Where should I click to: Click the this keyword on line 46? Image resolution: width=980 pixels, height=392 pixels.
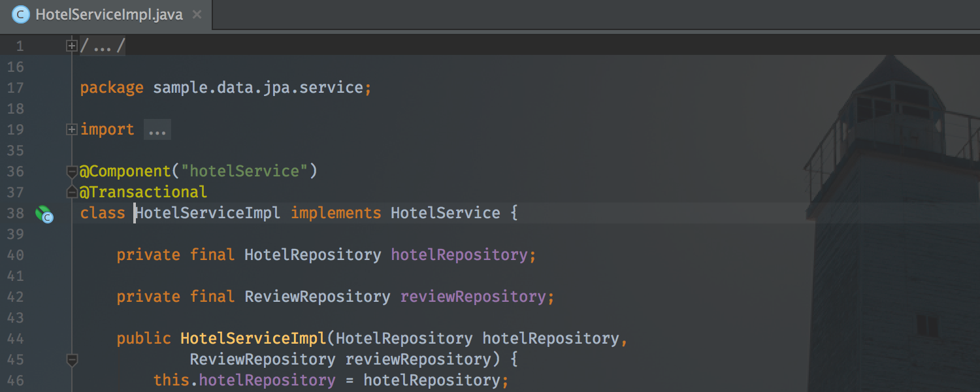171,380
